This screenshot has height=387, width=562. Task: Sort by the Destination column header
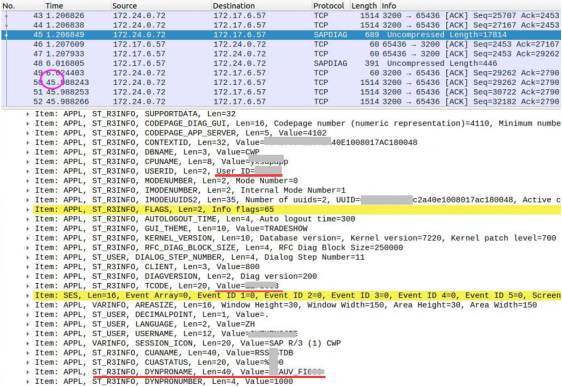point(234,6)
